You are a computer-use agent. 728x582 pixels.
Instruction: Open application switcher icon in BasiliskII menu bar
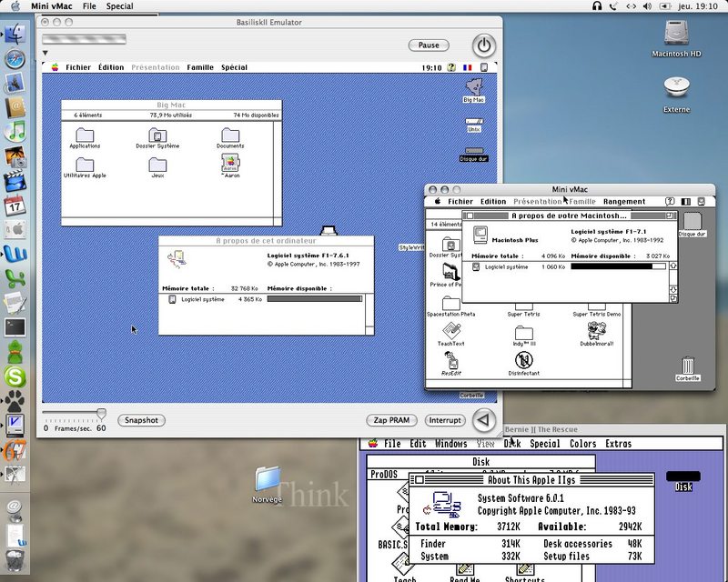(484, 67)
